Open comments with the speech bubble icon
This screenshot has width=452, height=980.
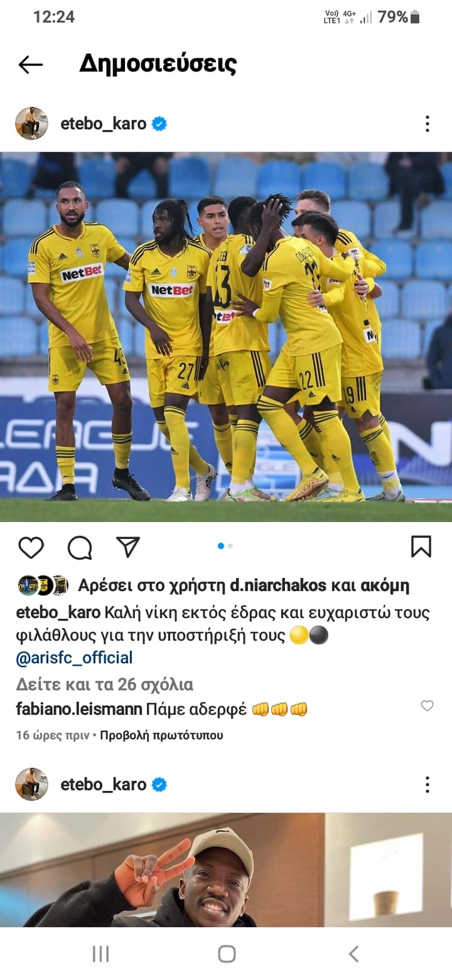[x=80, y=547]
